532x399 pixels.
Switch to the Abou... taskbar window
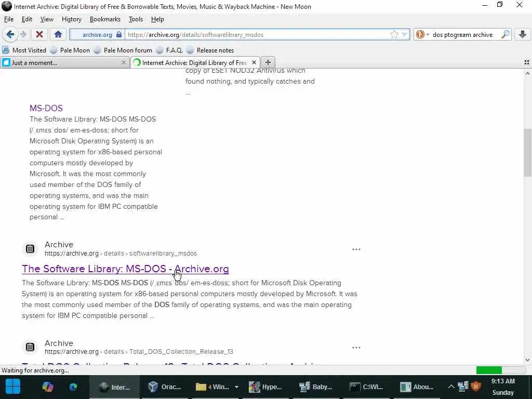click(x=417, y=387)
